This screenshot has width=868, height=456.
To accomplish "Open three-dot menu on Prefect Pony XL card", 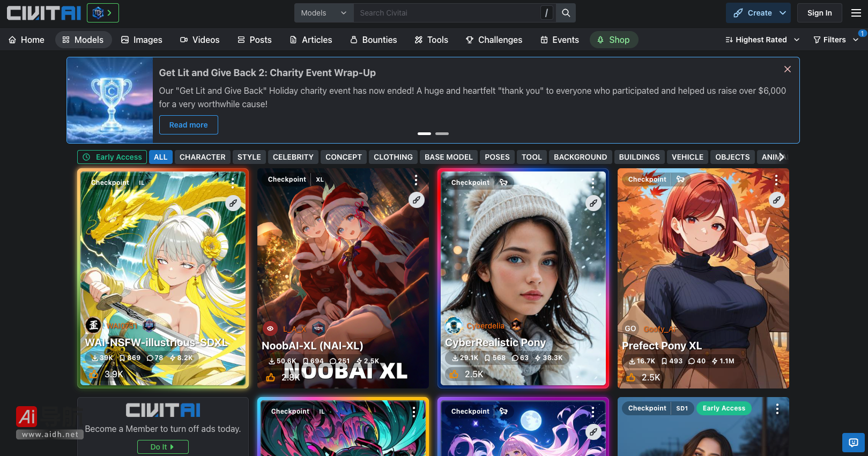I will [776, 180].
